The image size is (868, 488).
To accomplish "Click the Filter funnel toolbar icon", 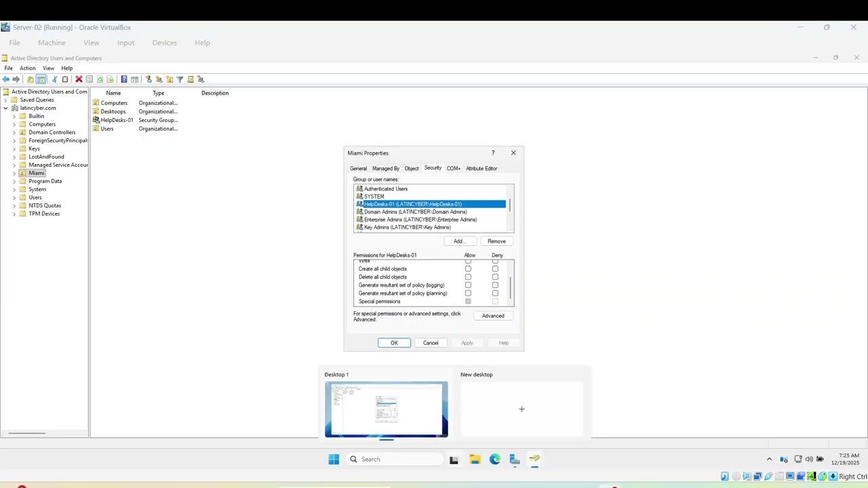I will pos(180,79).
